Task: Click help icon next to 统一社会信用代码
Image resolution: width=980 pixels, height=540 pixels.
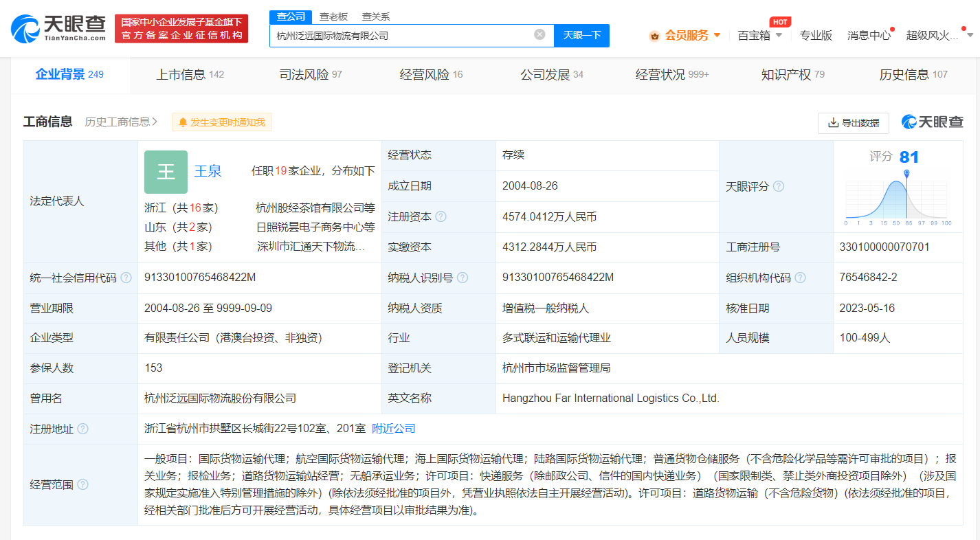Action: tap(126, 278)
